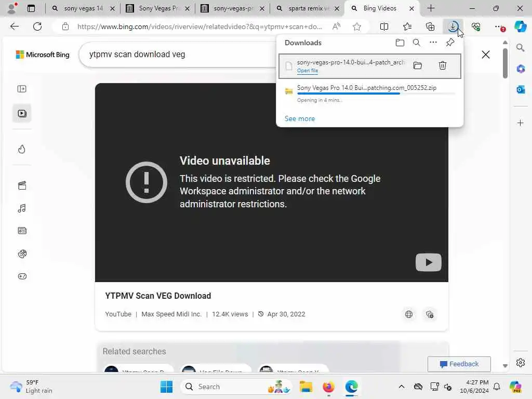Click the Bing search box with 'ytpmv scan'
Viewport: 532px width, 399px height.
click(178, 55)
